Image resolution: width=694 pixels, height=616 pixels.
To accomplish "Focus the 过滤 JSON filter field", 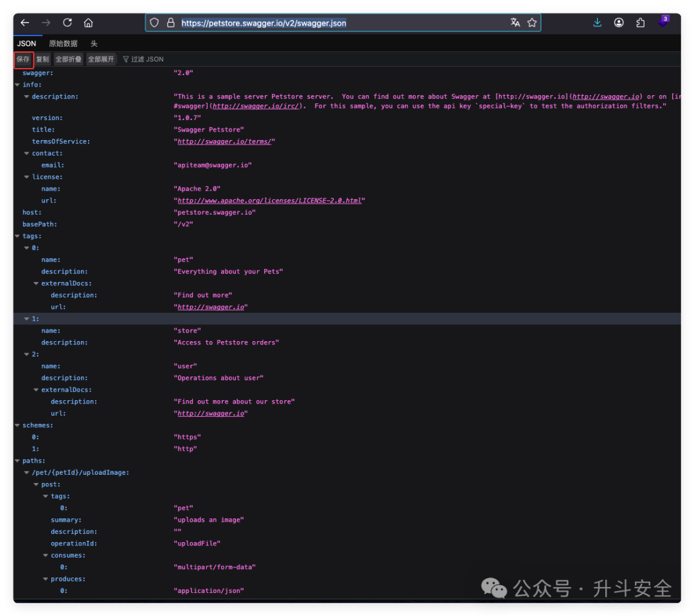I will coord(147,59).
